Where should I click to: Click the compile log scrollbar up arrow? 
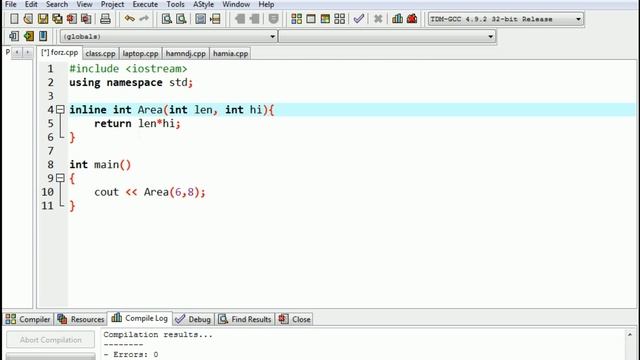pyautogui.click(x=630, y=335)
